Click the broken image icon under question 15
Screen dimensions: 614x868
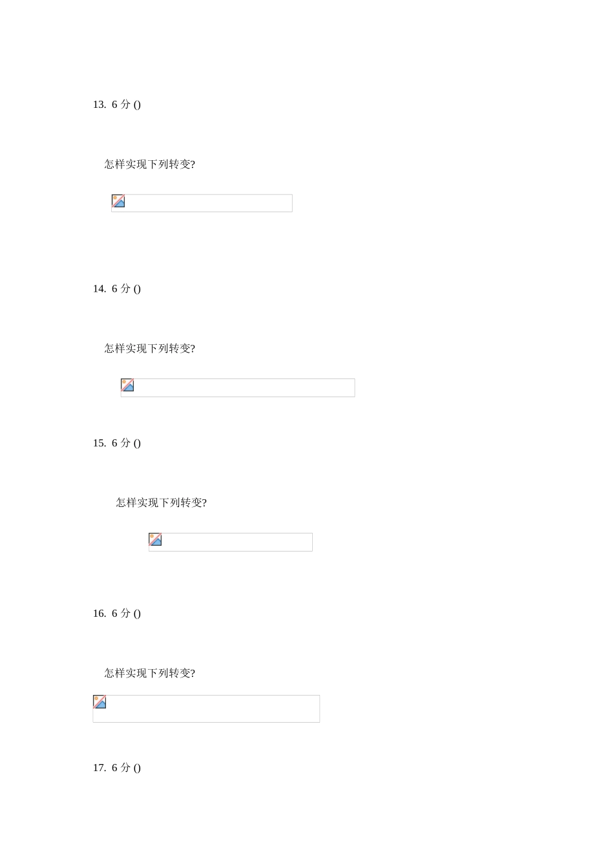coord(155,539)
